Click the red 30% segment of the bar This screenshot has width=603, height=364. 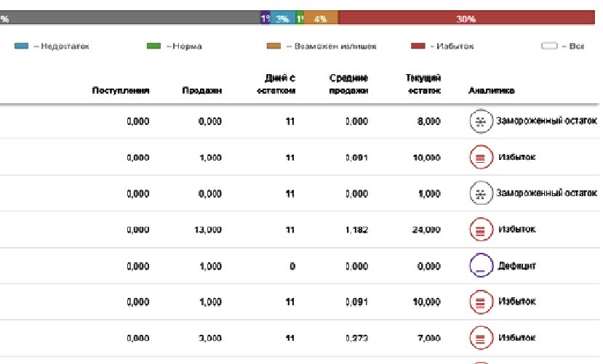click(x=466, y=18)
